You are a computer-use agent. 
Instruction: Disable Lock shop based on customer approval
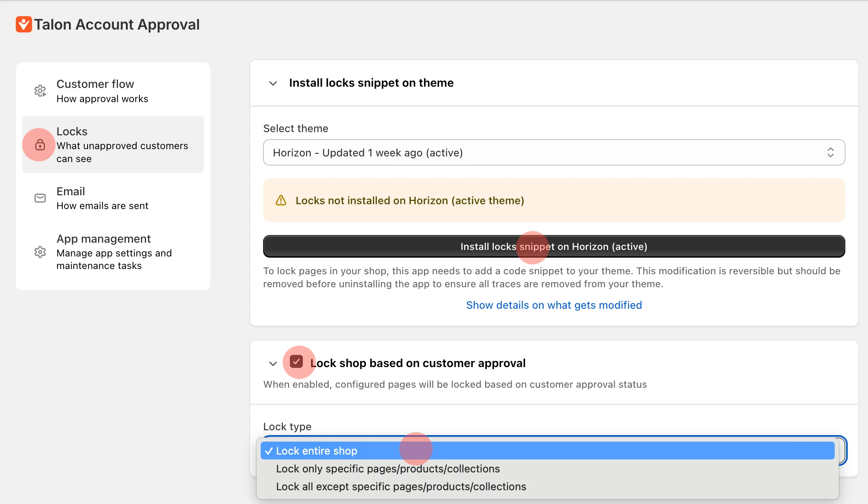coord(298,362)
